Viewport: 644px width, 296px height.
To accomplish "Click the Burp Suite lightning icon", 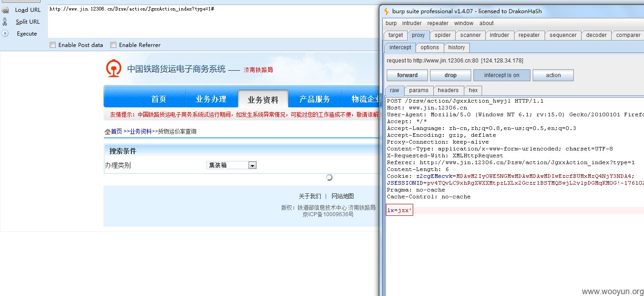I will [x=386, y=11].
